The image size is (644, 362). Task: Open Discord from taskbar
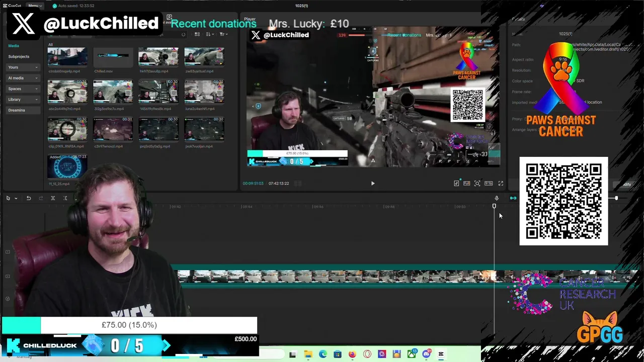click(427, 354)
